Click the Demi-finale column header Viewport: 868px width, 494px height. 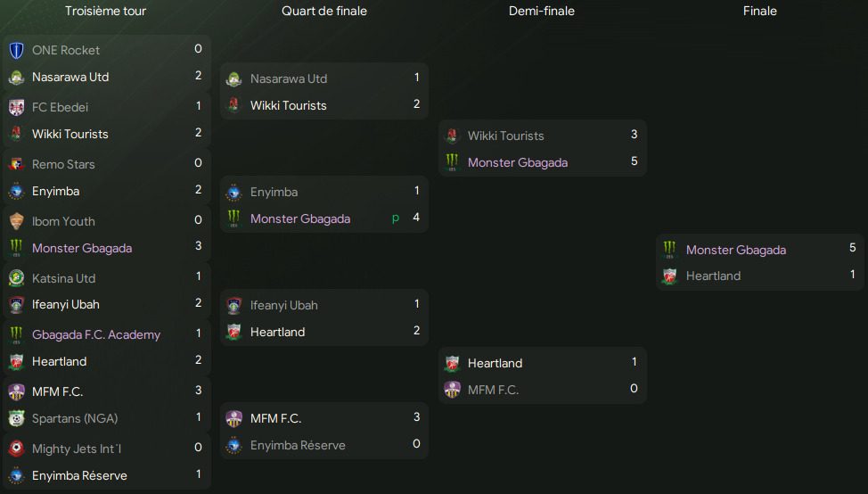(542, 11)
